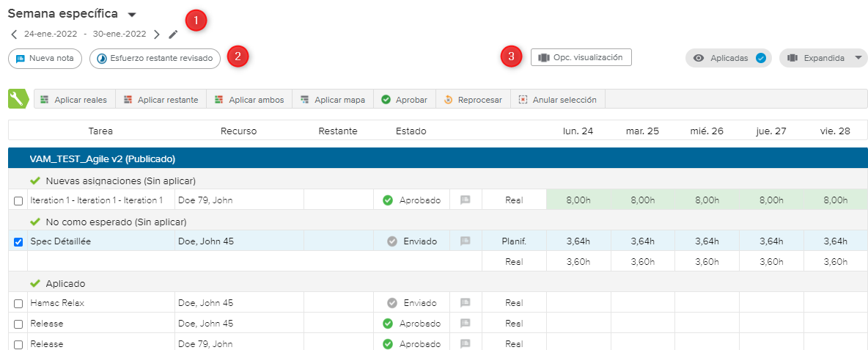Open Opc. visualización options
This screenshot has width=868, height=350.
pyautogui.click(x=581, y=57)
